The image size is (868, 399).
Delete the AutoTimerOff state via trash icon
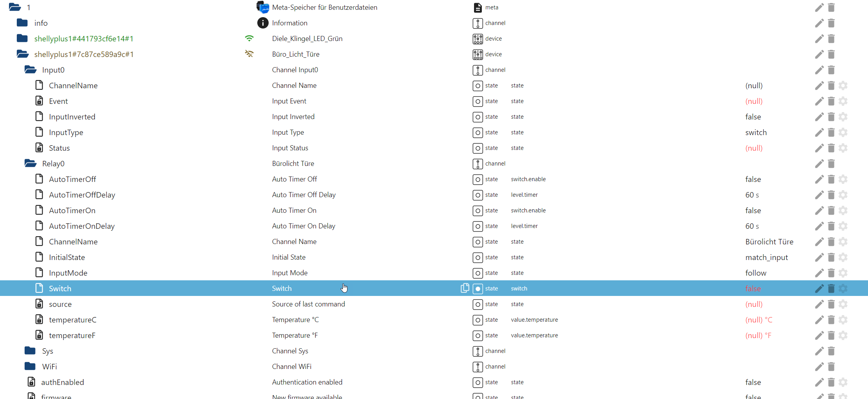pyautogui.click(x=831, y=179)
